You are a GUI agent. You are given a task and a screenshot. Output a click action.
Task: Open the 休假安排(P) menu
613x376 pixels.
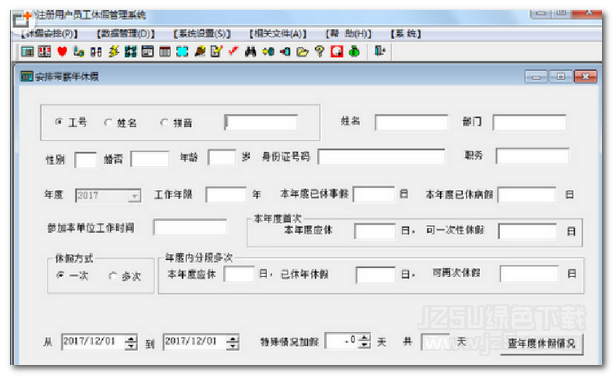pyautogui.click(x=49, y=34)
